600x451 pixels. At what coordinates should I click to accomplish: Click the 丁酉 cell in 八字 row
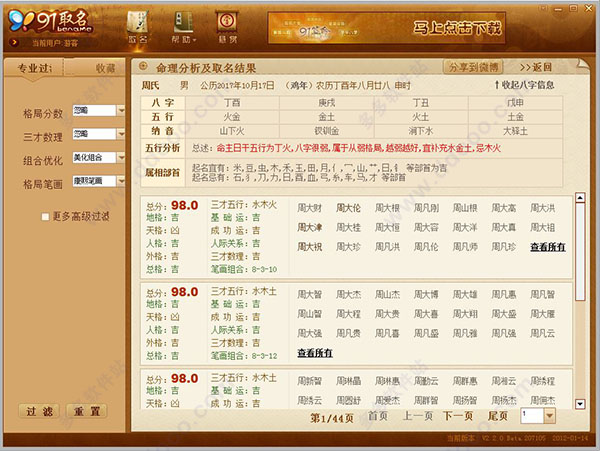click(x=232, y=103)
